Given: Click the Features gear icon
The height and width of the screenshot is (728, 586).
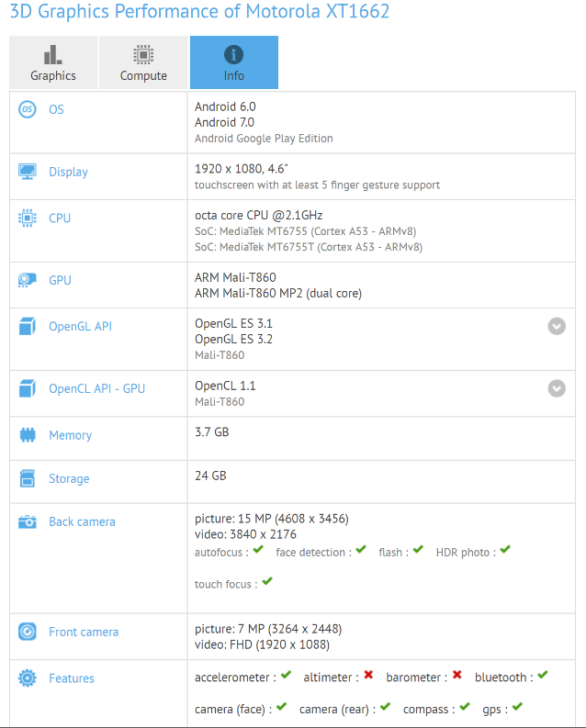Looking at the screenshot, I should pyautogui.click(x=28, y=678).
